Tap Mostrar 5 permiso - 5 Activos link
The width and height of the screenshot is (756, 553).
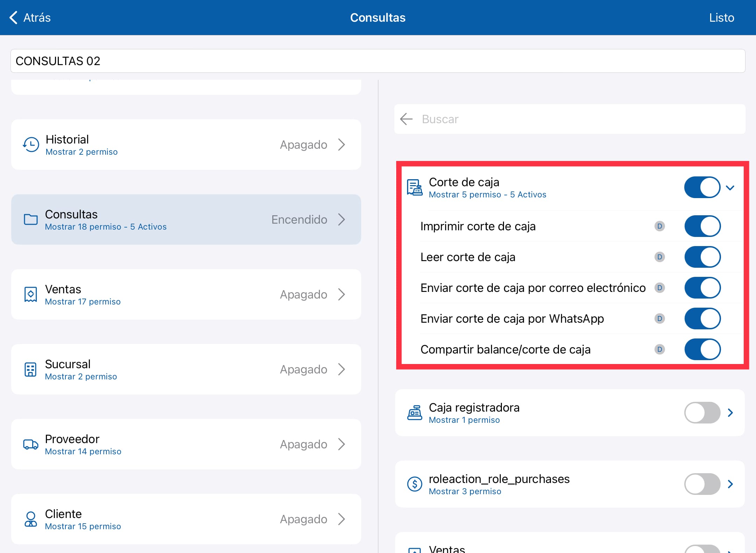487,195
